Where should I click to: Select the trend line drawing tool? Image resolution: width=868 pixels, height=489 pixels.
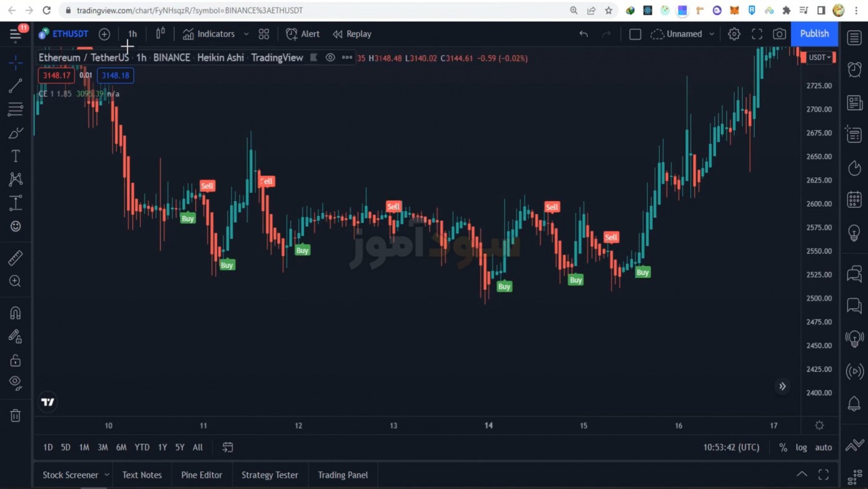coord(15,86)
